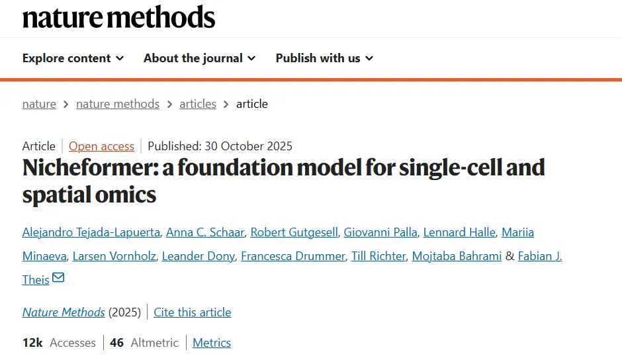Open author Alejandro Tejada-Lapuerta's profile
622x364 pixels.
[91, 232]
